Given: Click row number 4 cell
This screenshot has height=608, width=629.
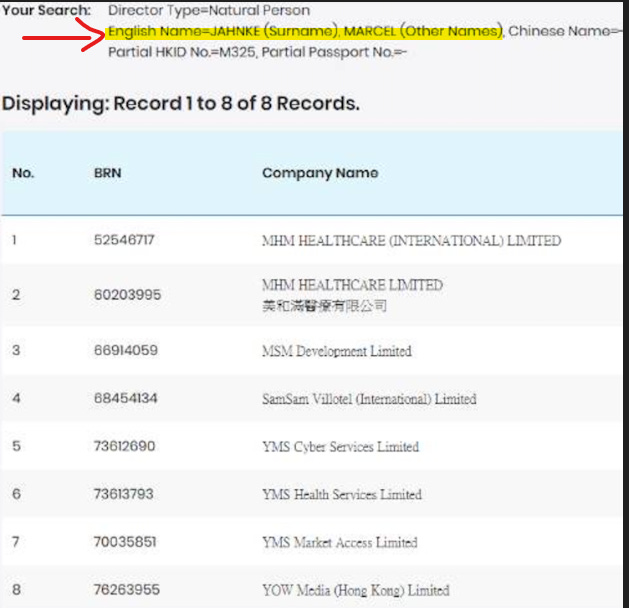Looking at the screenshot, I should coord(16,398).
